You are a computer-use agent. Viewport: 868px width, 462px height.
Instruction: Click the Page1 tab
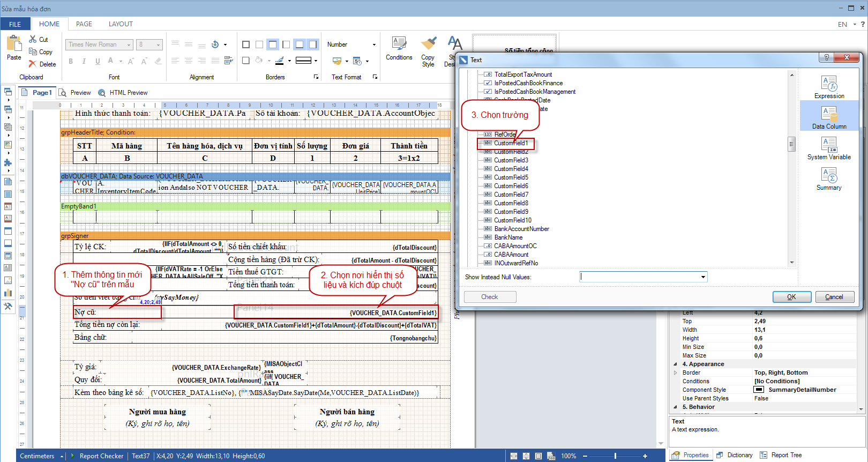[x=37, y=93]
